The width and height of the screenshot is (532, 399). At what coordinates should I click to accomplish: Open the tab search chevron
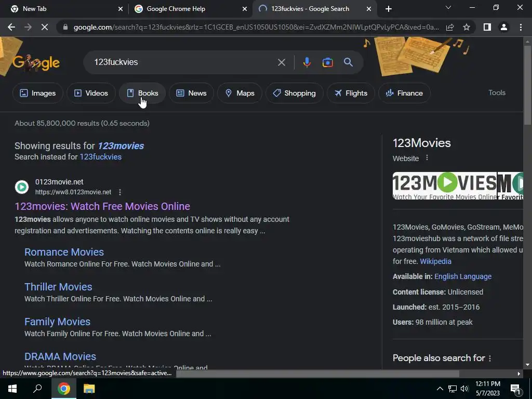click(448, 7)
